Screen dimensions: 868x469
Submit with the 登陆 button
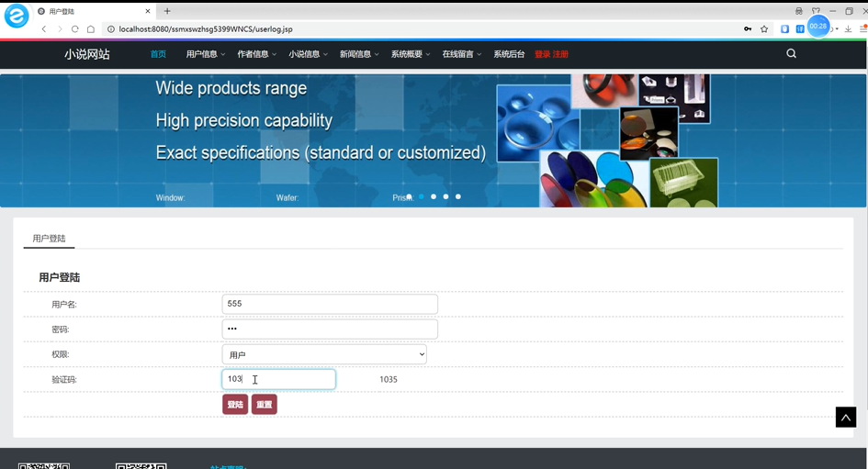[x=235, y=404]
